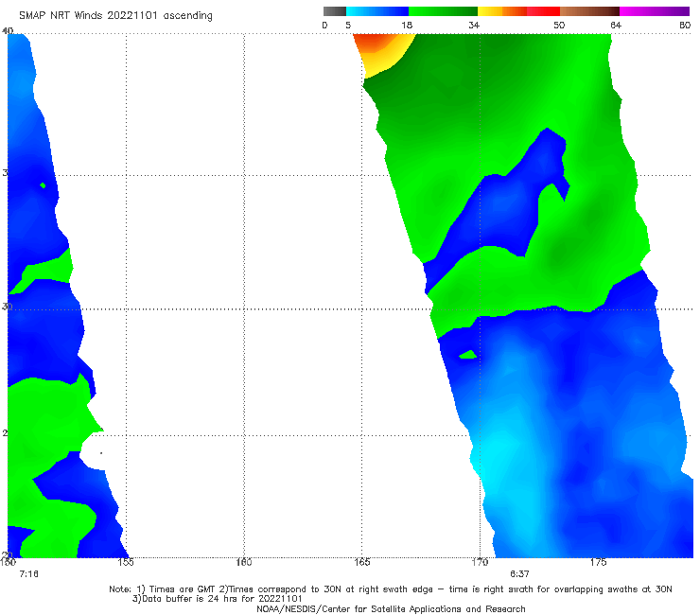Click the "18" label under the color bar

point(407,26)
